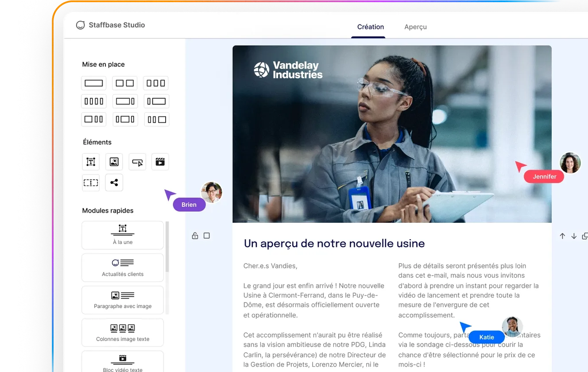Insert an image element

[114, 162]
